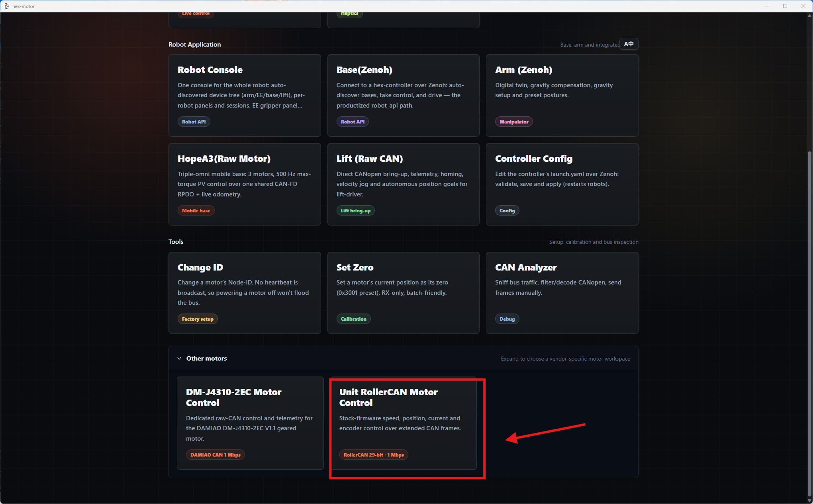Click the Robot Application section heading
The image size is (813, 504).
[194, 44]
